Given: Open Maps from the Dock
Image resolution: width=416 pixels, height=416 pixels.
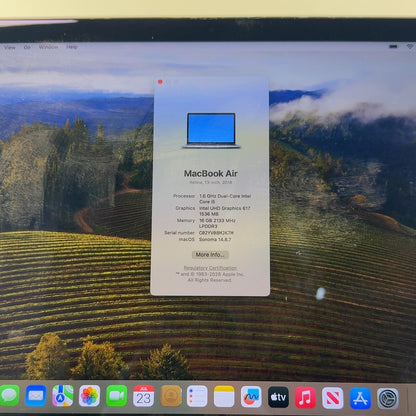Looking at the screenshot, I should (63, 396).
